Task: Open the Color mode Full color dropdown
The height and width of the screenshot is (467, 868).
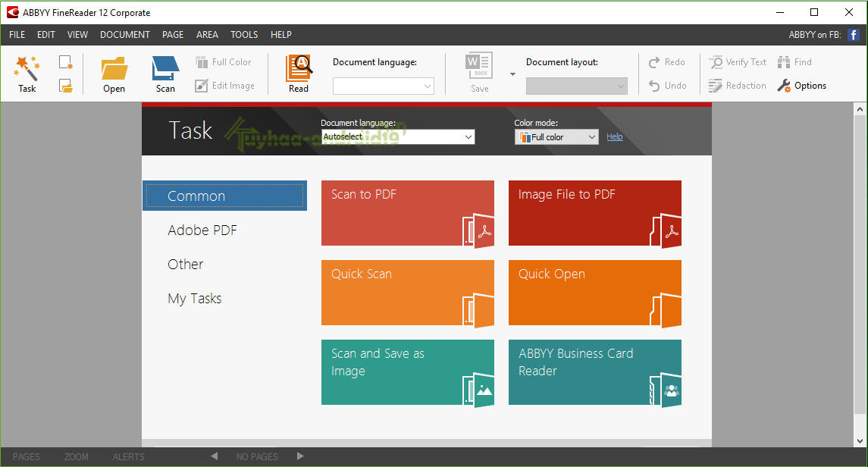Action: (557, 136)
